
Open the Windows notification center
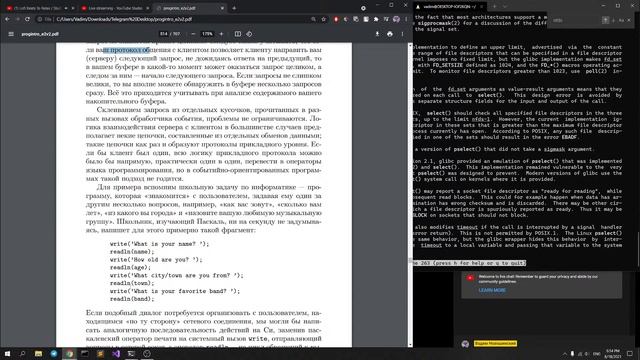pos(630,353)
